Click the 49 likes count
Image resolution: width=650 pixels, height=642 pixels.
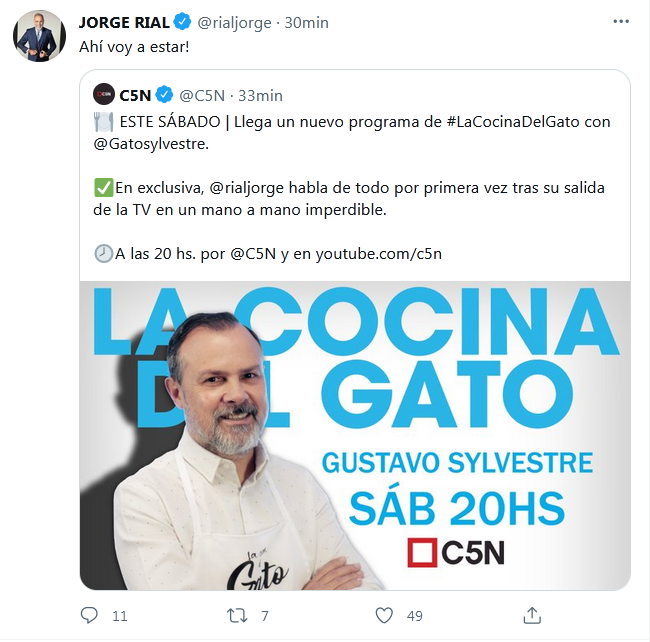click(x=415, y=616)
